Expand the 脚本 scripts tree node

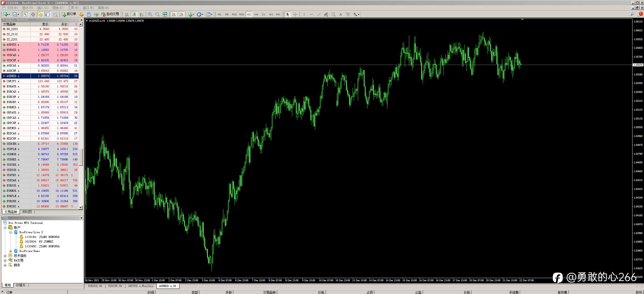click(5, 265)
